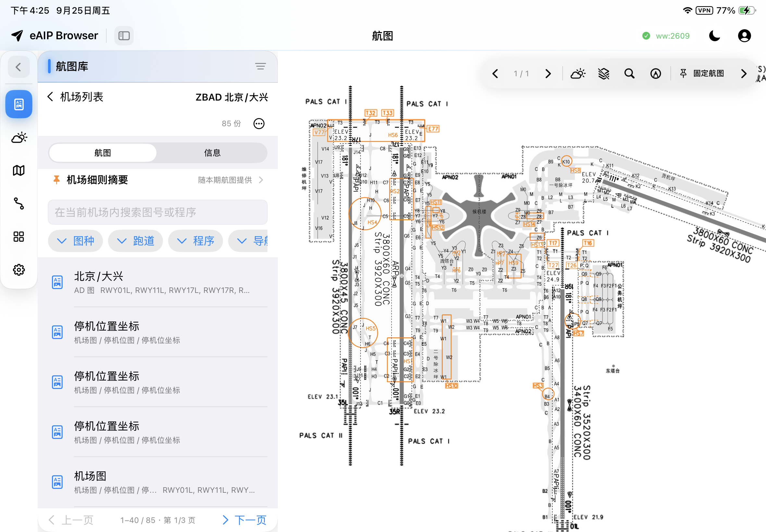Open the user account profile icon
This screenshot has width=766, height=532.
point(744,36)
